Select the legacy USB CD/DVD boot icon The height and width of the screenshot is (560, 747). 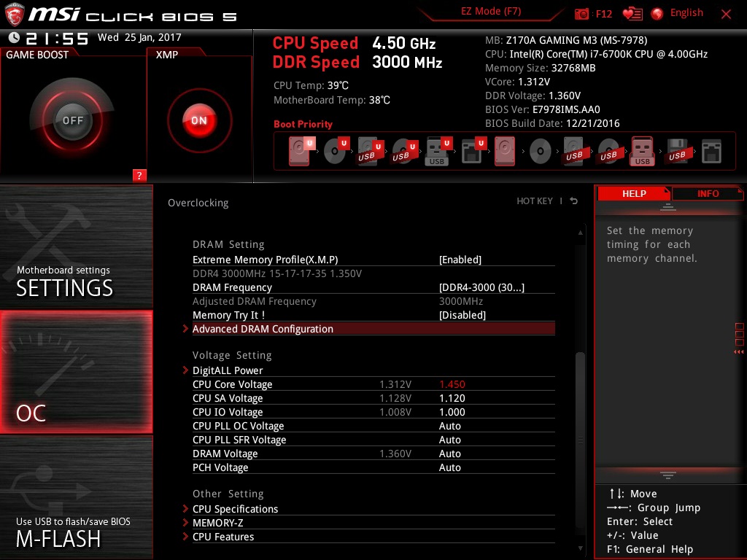pos(609,152)
